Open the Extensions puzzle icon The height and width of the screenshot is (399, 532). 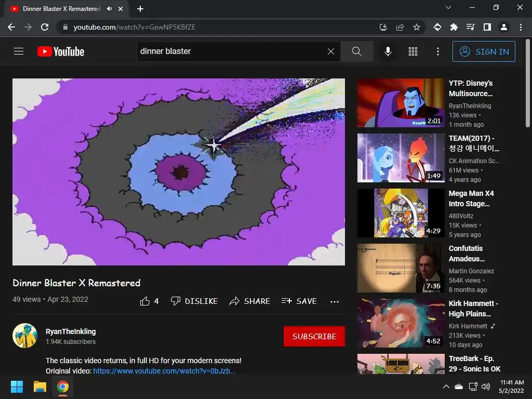coord(454,27)
